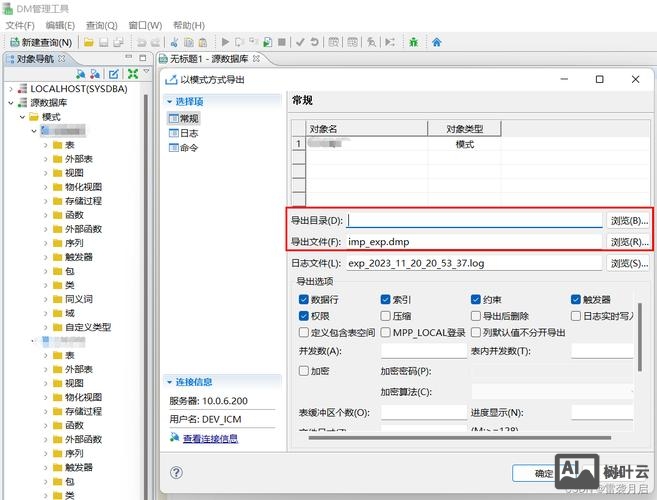Collapse the 选择项 section
The width and height of the screenshot is (657, 500).
pos(170,101)
